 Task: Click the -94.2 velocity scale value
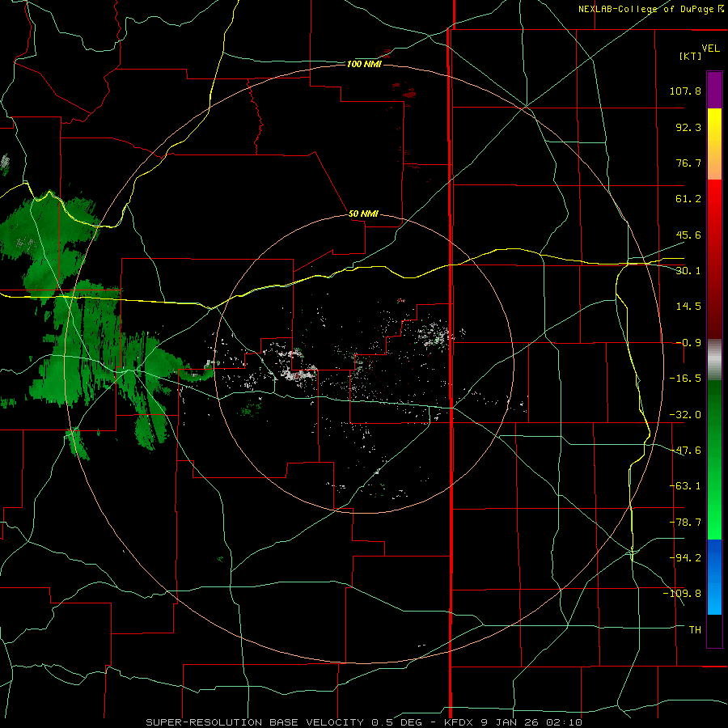685,558
